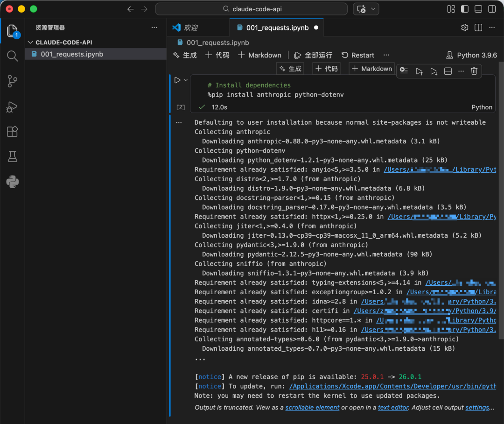Run the pip install cell
This screenshot has width=504, height=424.
(x=177, y=80)
